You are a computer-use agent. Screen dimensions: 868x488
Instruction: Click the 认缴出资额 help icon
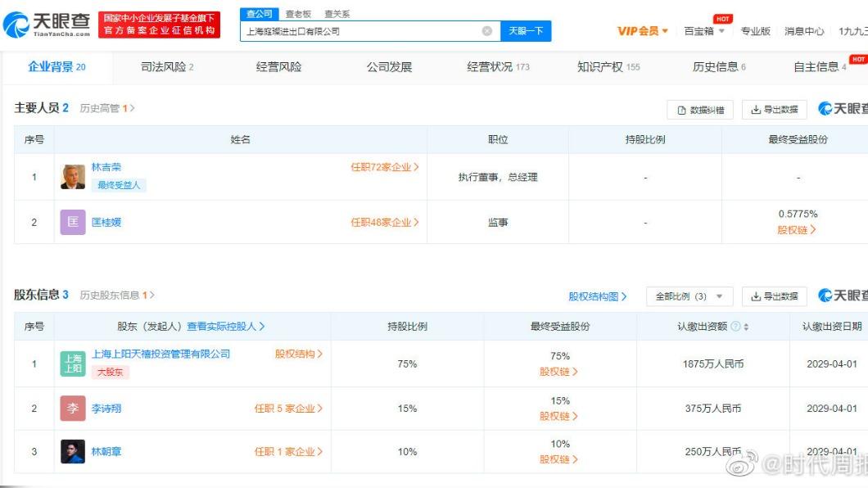(x=735, y=327)
